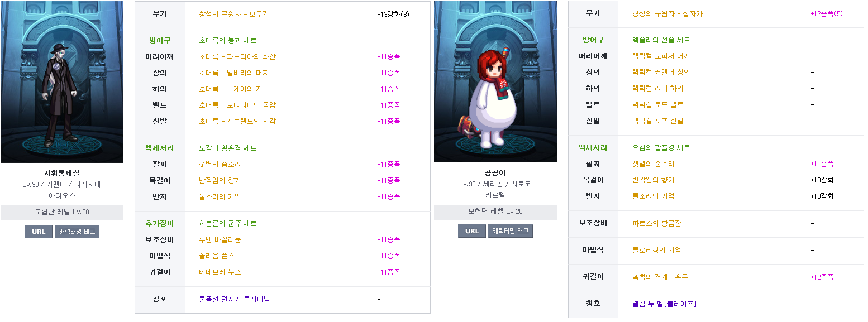Open 테네브레 누스 earring item
Screen dimensions: 868x322
(x=220, y=272)
